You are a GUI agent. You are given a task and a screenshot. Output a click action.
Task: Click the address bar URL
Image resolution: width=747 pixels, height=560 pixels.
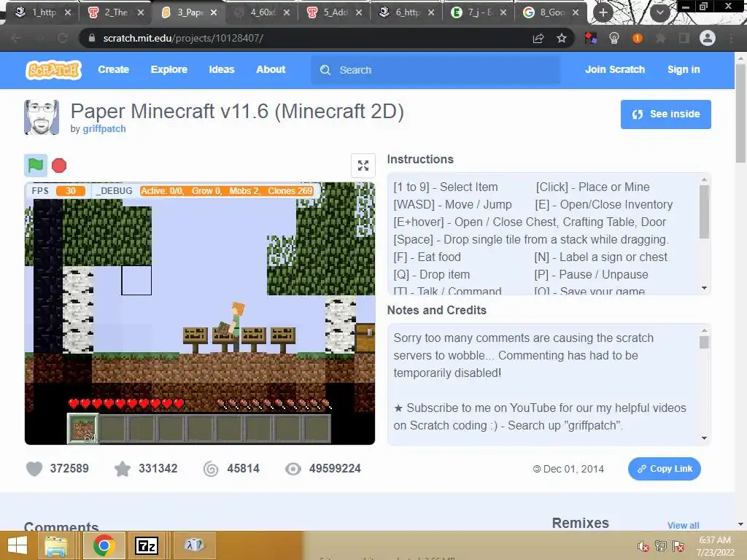183,38
